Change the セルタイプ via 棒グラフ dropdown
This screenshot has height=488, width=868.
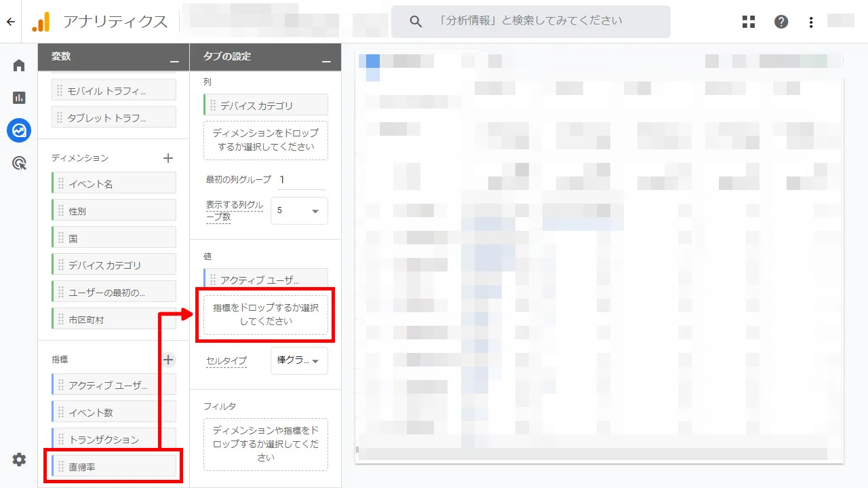pos(299,360)
